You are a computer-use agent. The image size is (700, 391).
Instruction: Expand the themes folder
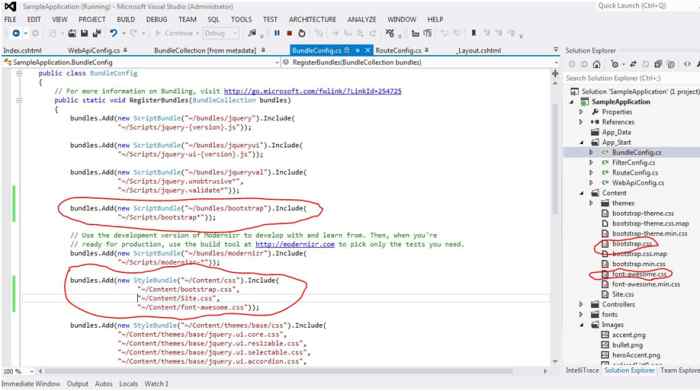pyautogui.click(x=591, y=203)
